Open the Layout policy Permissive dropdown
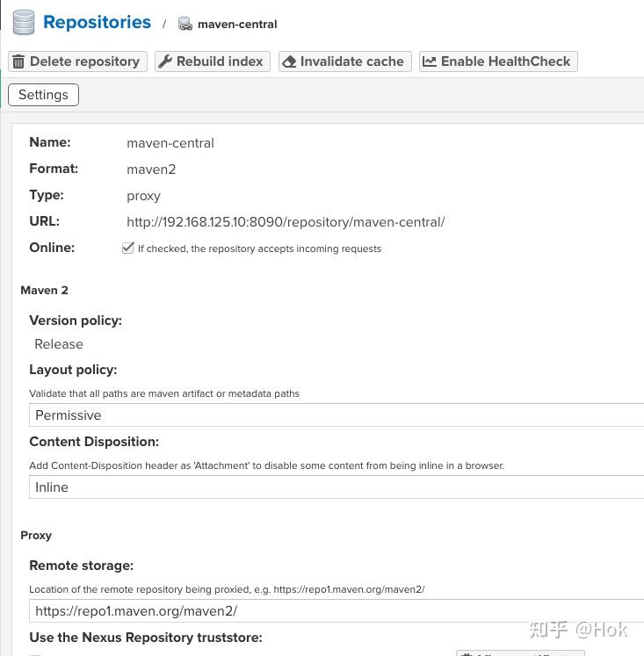Viewport: 644px width, 656px height. pos(336,415)
